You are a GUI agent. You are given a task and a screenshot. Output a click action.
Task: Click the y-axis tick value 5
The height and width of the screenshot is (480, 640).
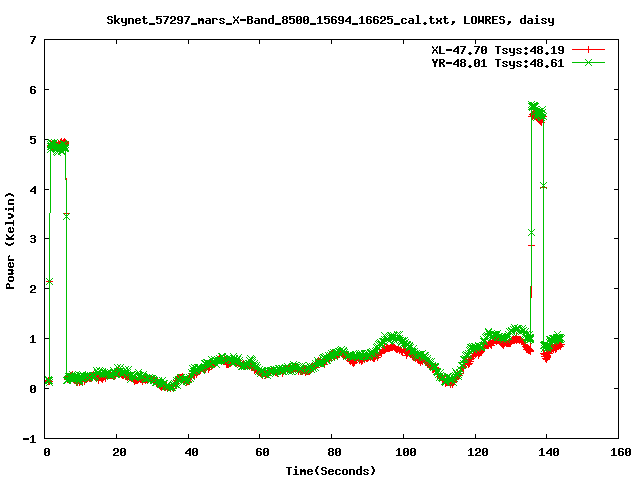click(33, 140)
